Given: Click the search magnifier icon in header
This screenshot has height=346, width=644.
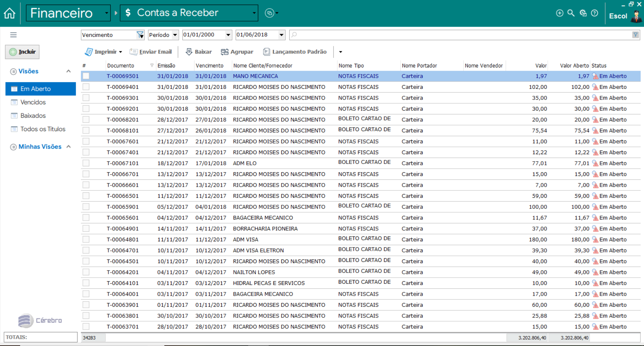Looking at the screenshot, I should [571, 13].
